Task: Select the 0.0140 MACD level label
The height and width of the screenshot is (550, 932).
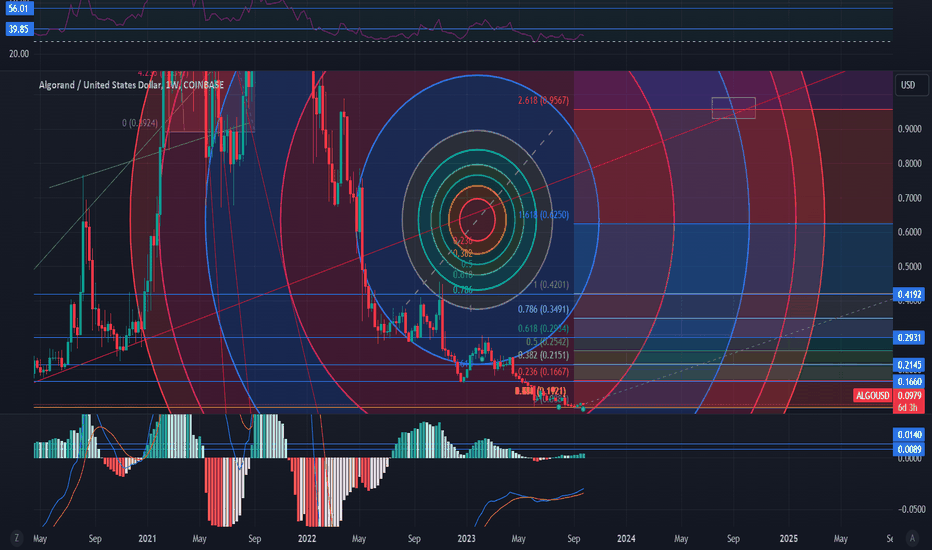Action: 909,435
